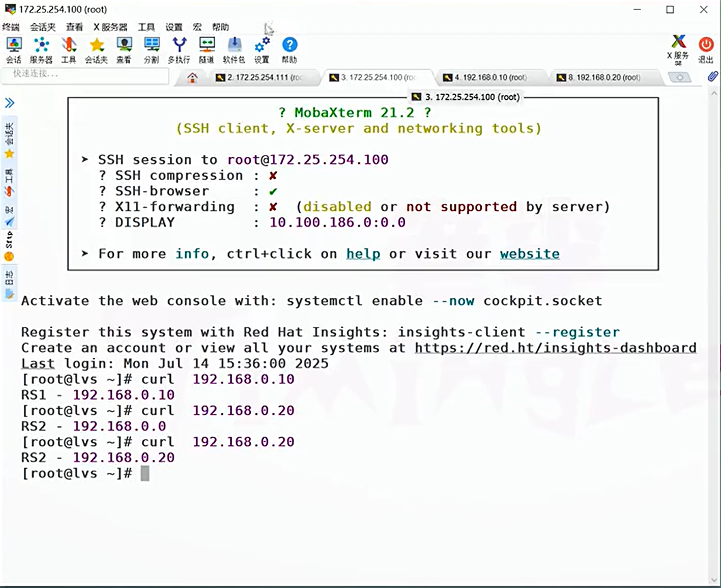Click the 'MobaXterm 21.2' banner title
Image resolution: width=721 pixels, height=588 pixels.
[x=354, y=112]
